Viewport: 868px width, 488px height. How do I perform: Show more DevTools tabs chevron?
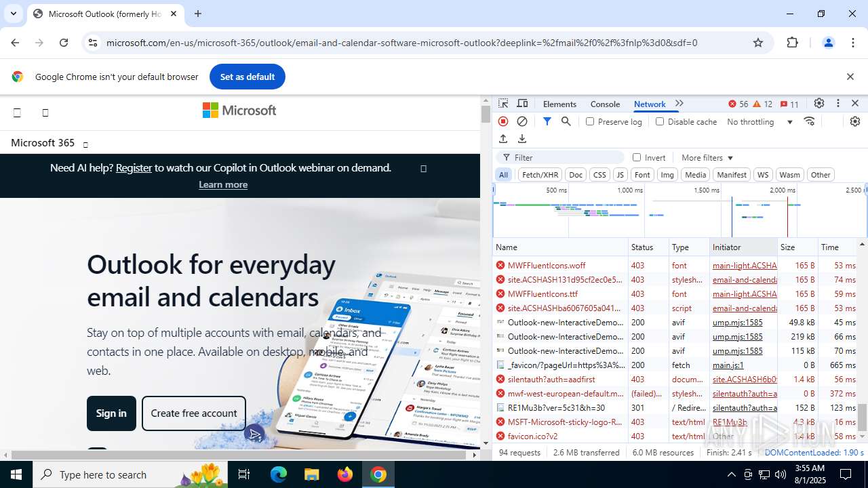pyautogui.click(x=679, y=104)
